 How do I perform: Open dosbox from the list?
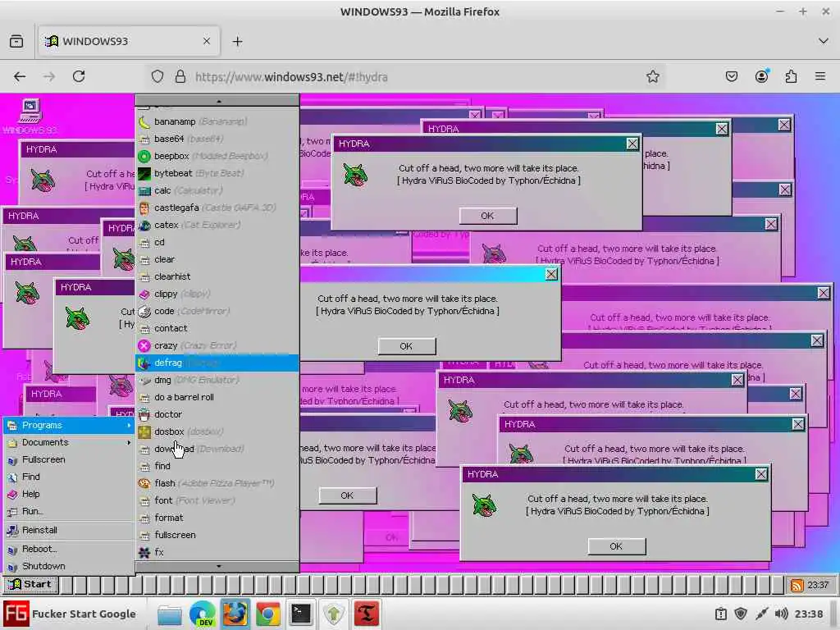click(217, 431)
